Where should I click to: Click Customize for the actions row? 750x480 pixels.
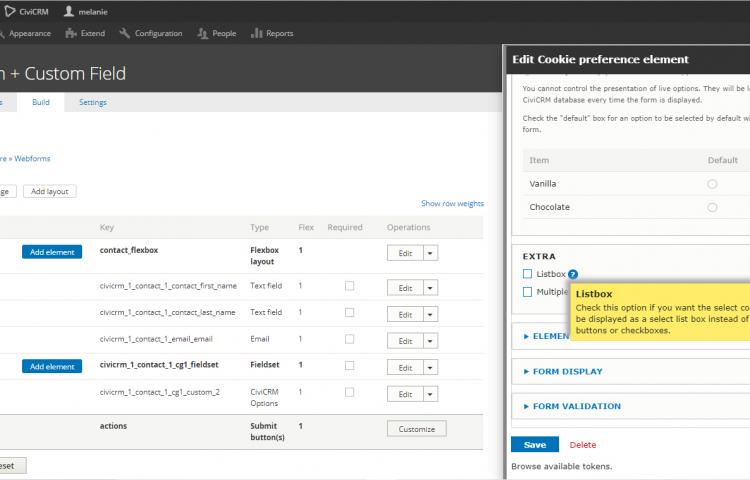[416, 429]
